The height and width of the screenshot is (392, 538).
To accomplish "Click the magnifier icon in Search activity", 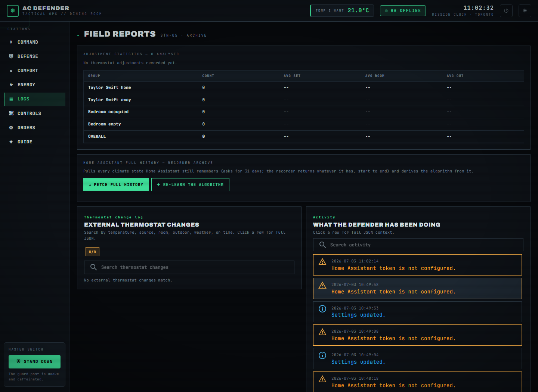I will [322, 245].
